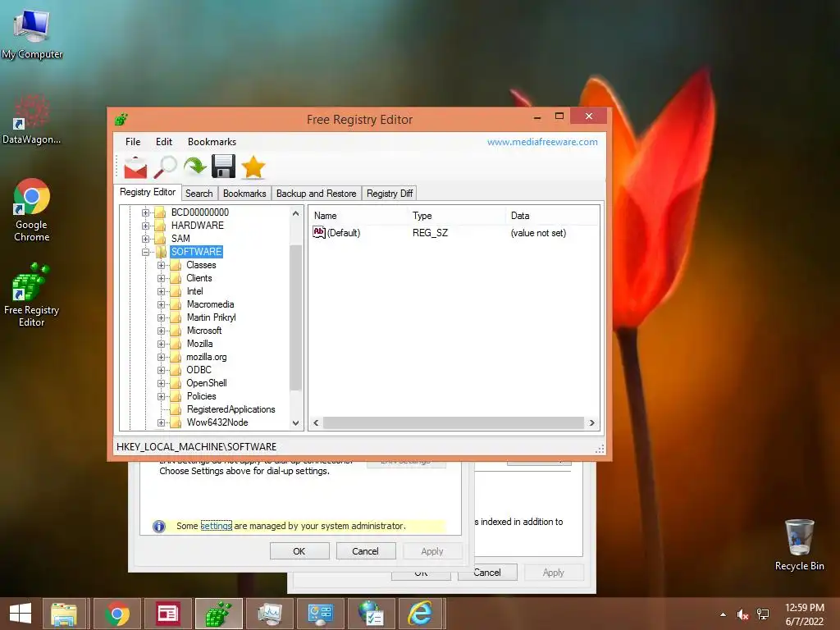Click Cancel next to the dimmed Apply
The width and height of the screenshot is (840, 630).
(x=365, y=551)
